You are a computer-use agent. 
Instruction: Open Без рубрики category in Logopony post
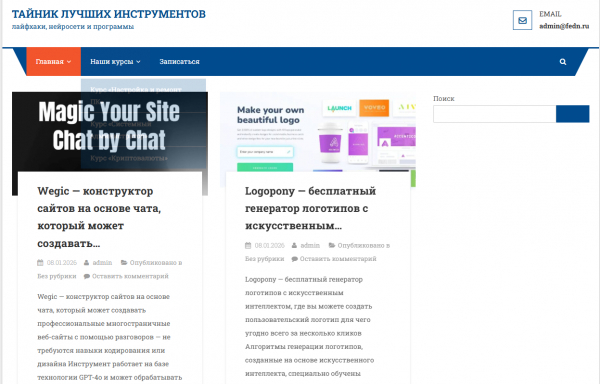tap(264, 259)
